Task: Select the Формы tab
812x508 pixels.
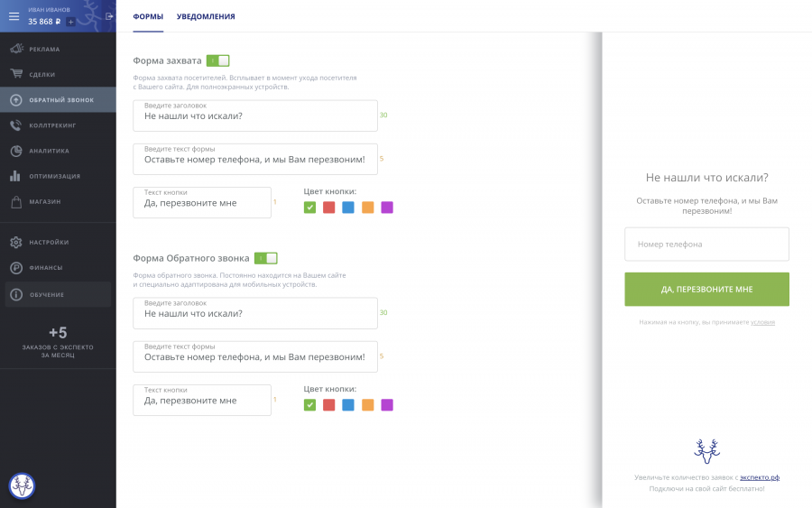Action: [x=148, y=16]
